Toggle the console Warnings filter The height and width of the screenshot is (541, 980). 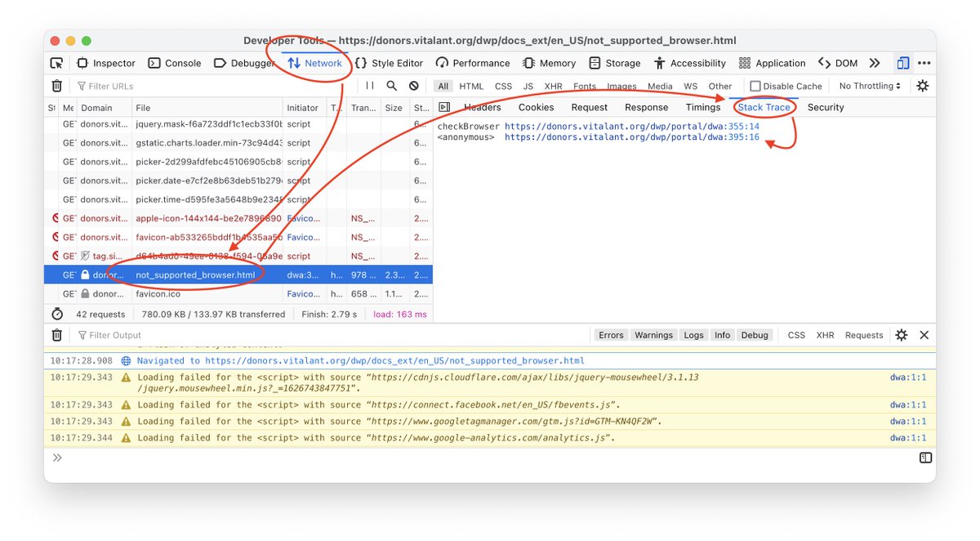tap(654, 335)
